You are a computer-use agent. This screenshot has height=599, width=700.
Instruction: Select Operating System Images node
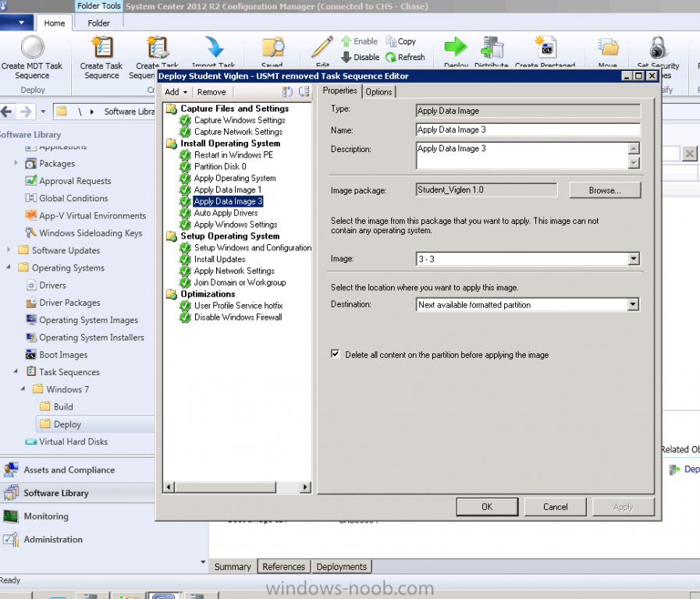[88, 320]
